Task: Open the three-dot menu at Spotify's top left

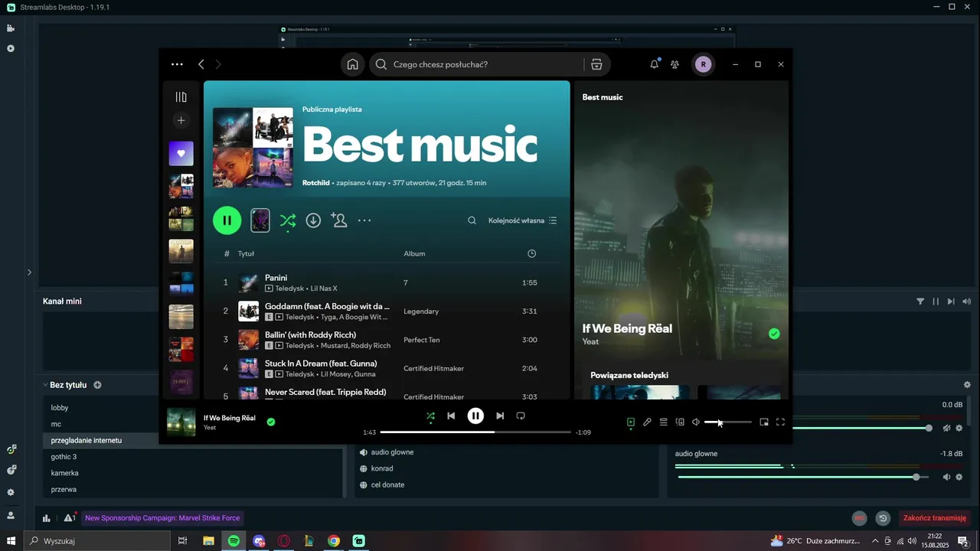Action: point(177,64)
